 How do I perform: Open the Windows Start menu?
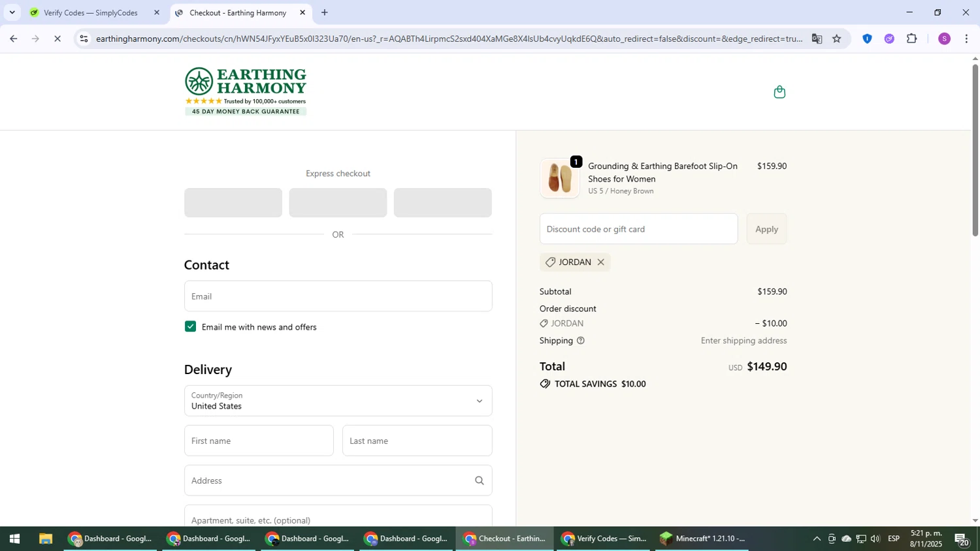click(14, 539)
